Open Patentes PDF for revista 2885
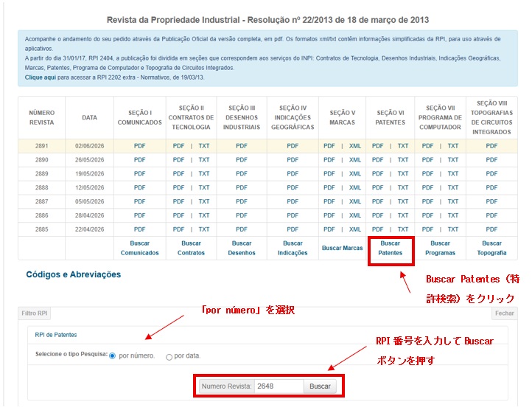The image size is (532, 413). [377, 229]
